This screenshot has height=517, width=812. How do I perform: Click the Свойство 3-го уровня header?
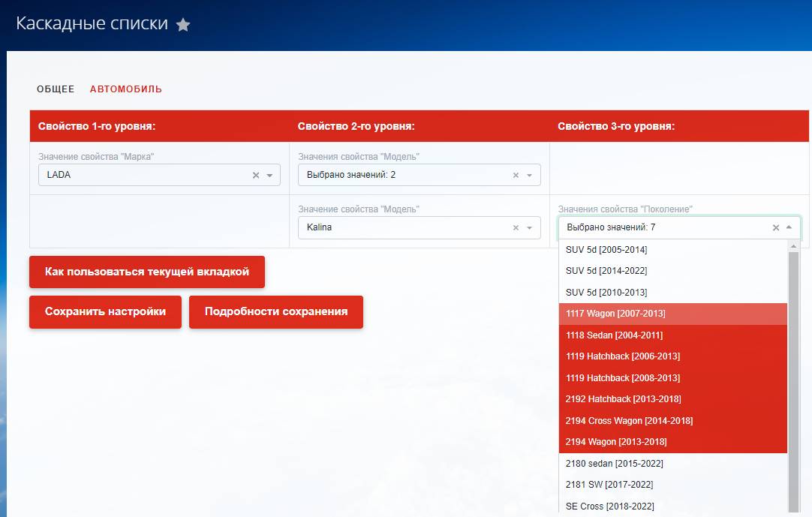[616, 126]
